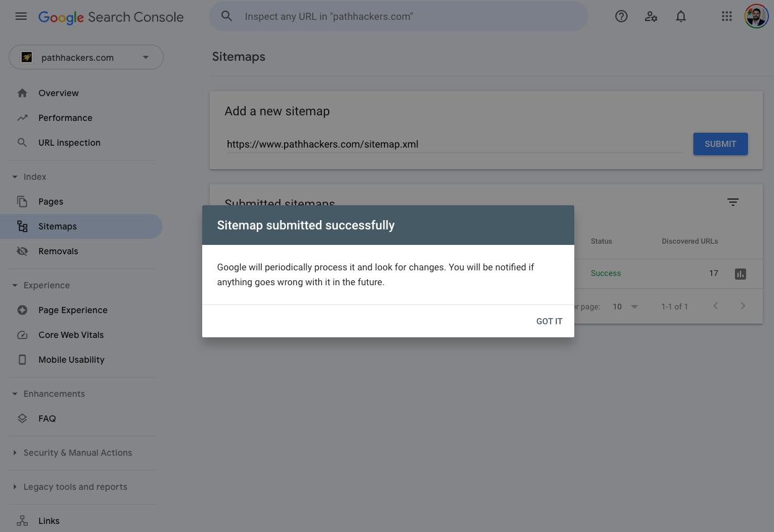The image size is (774, 532).
Task: Open the bar chart icon in sitemap row
Action: 741,273
